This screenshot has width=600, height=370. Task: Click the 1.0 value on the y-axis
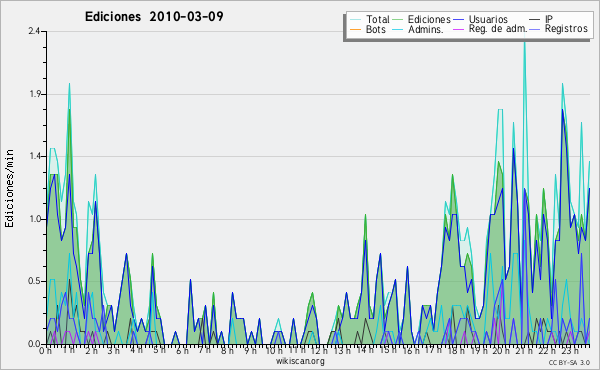pyautogui.click(x=35, y=219)
